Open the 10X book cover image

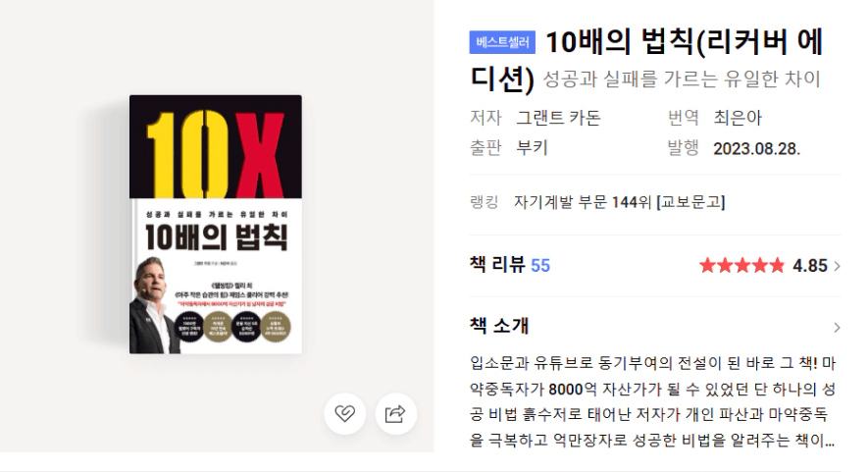[216, 225]
